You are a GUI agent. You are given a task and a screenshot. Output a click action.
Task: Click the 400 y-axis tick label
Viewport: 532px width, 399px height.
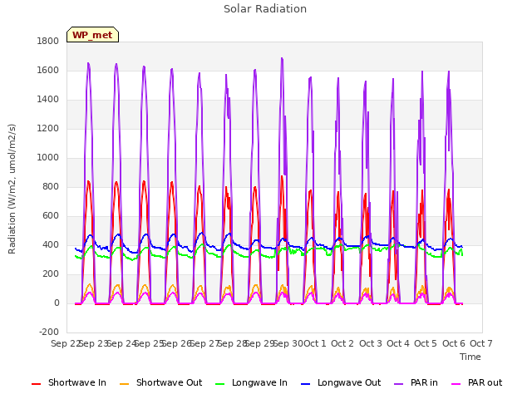[51, 245]
